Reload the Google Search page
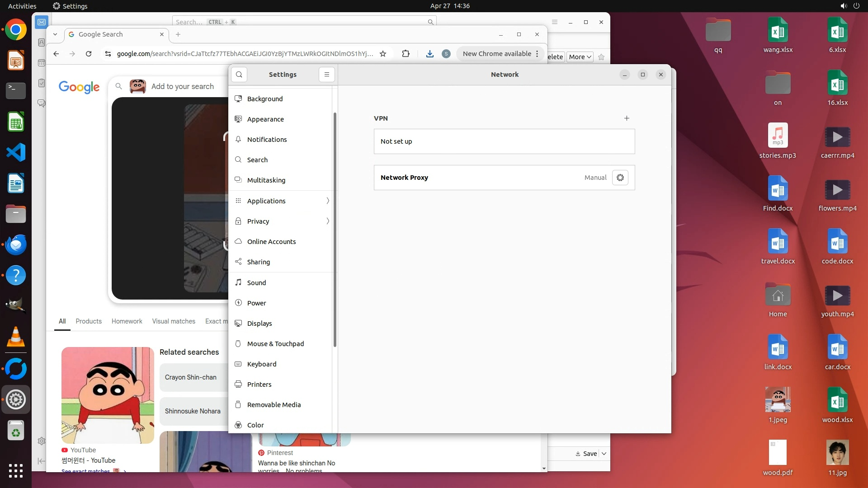Screen dimensions: 868x488 pos(89,54)
